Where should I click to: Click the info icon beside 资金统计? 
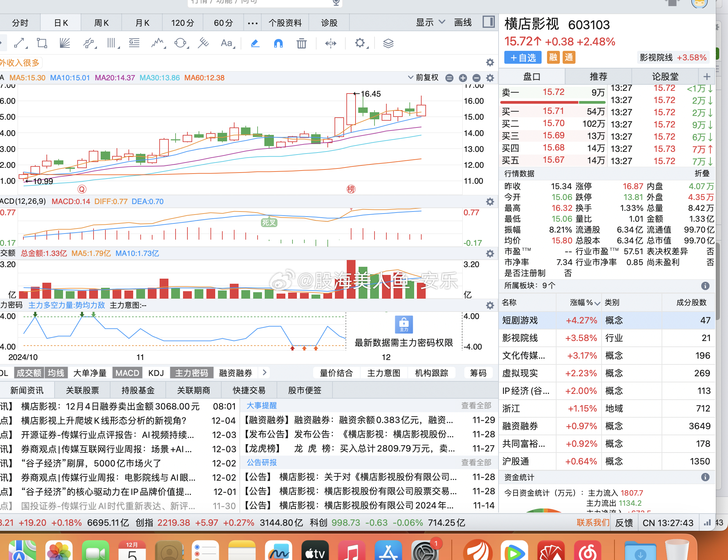coord(705,477)
